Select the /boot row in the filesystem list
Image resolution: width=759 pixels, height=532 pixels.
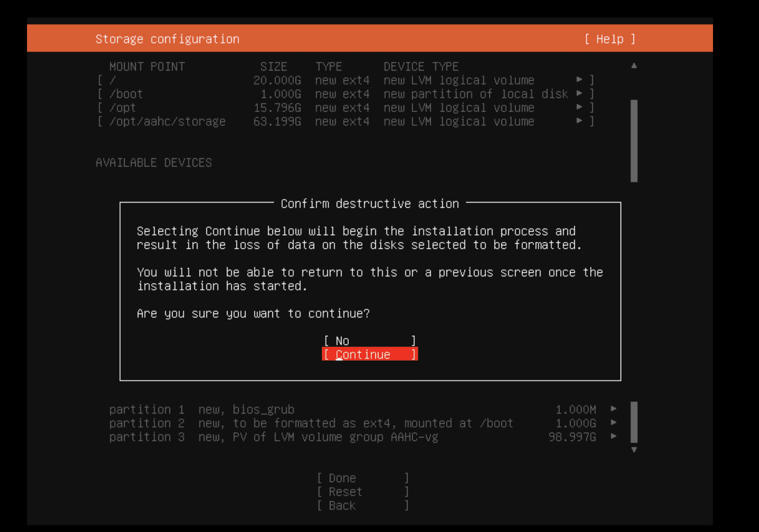(x=126, y=94)
